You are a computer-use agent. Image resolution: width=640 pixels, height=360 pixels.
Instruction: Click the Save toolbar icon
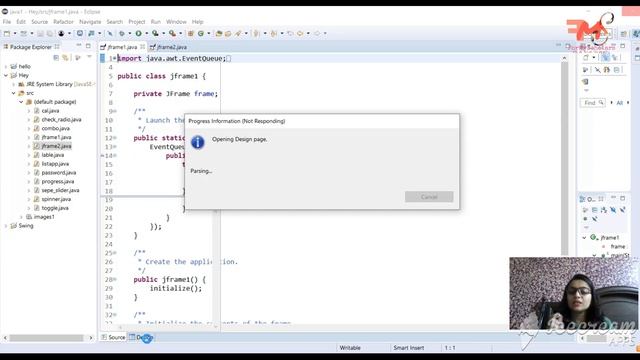pos(40,33)
